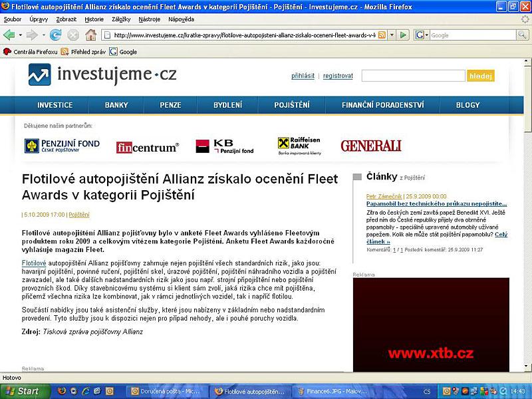Open the Historie menu
The height and width of the screenshot is (399, 532).
94,19
